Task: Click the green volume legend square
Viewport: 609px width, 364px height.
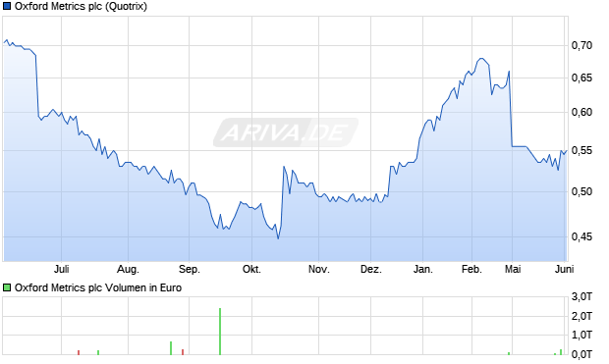Action: 7,287
